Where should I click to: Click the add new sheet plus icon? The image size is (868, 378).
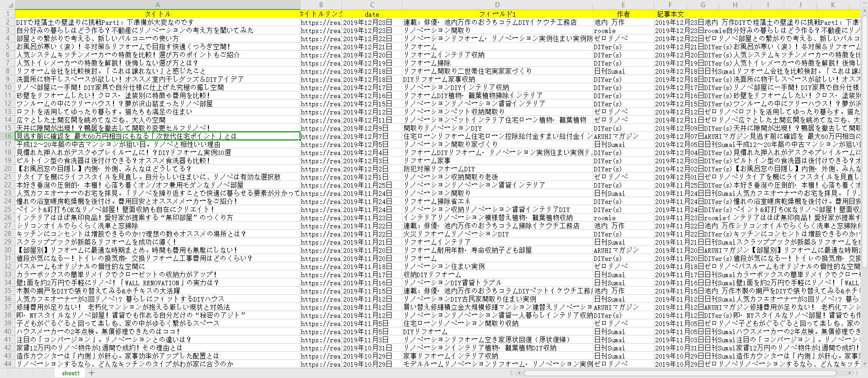click(92, 373)
